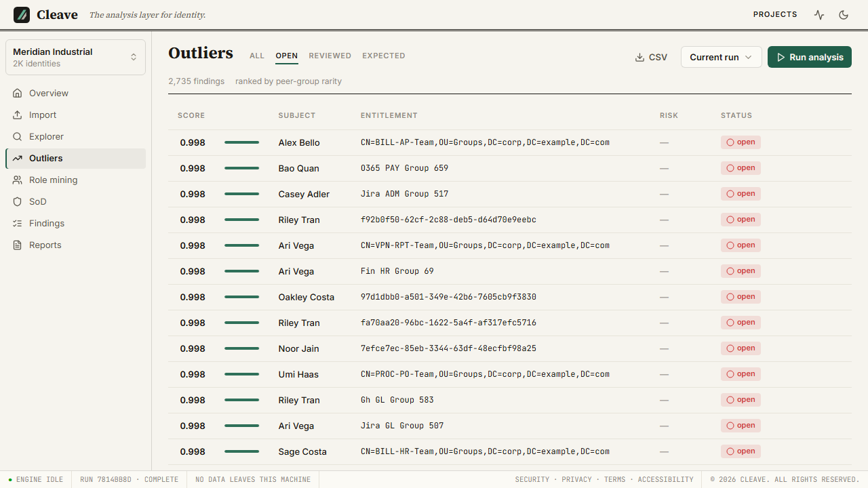Click open status circle for Sage Costa
The image size is (868, 488).
tap(730, 451)
